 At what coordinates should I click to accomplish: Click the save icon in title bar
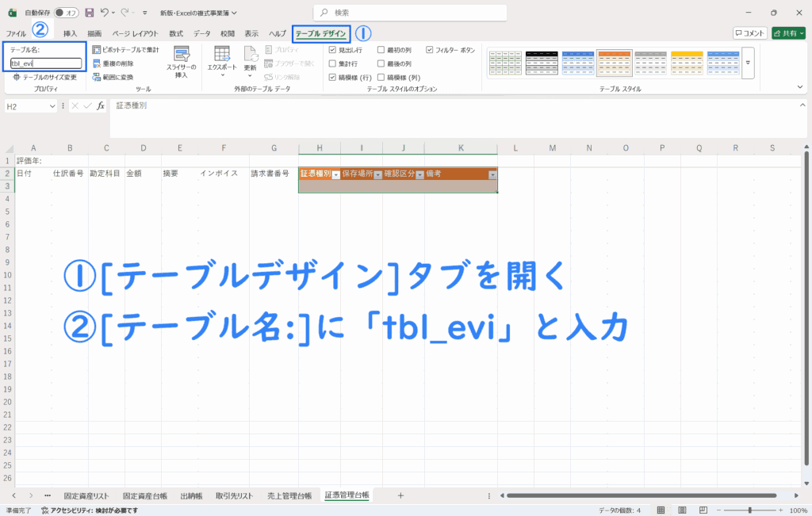(x=89, y=13)
